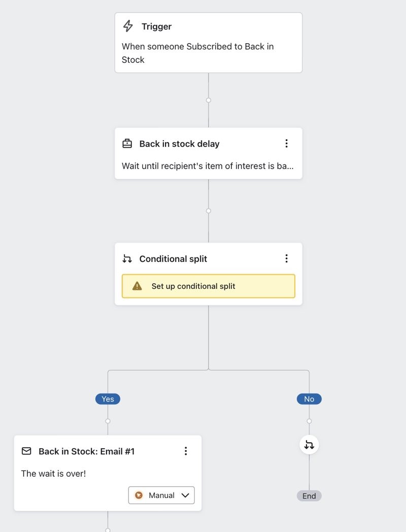Click the Conditional split arrows icon
406x532 pixels.
pos(127,259)
